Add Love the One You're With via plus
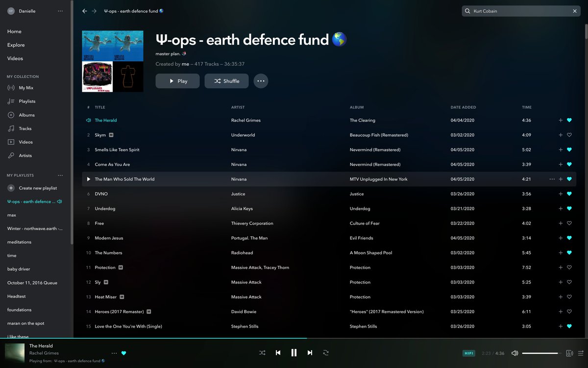 pyautogui.click(x=561, y=326)
